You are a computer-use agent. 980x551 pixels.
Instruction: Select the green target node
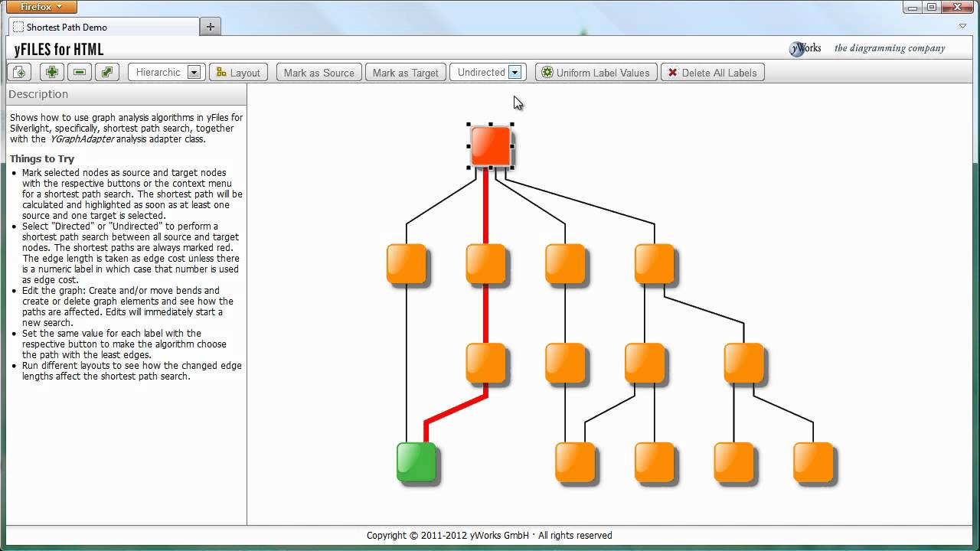(x=416, y=462)
